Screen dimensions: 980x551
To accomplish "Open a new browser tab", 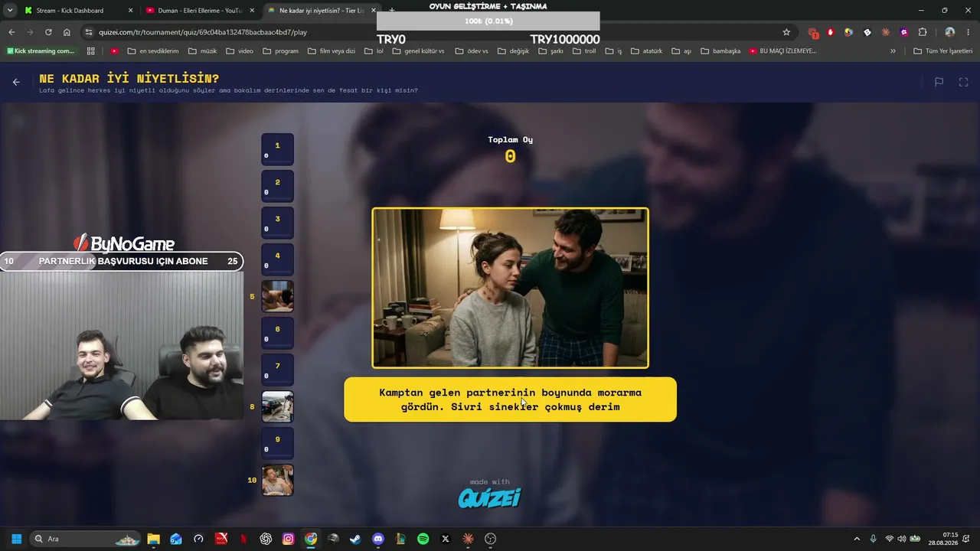I will click(x=392, y=11).
